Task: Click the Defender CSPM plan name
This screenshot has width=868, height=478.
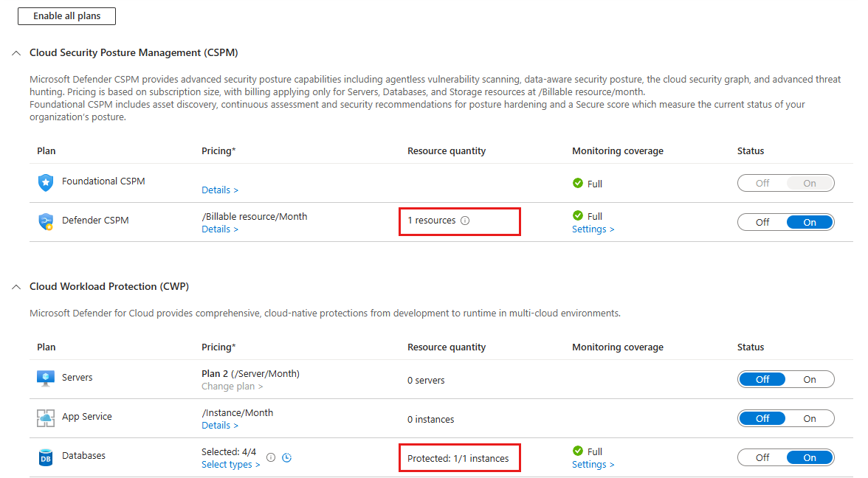Action: pyautogui.click(x=95, y=220)
